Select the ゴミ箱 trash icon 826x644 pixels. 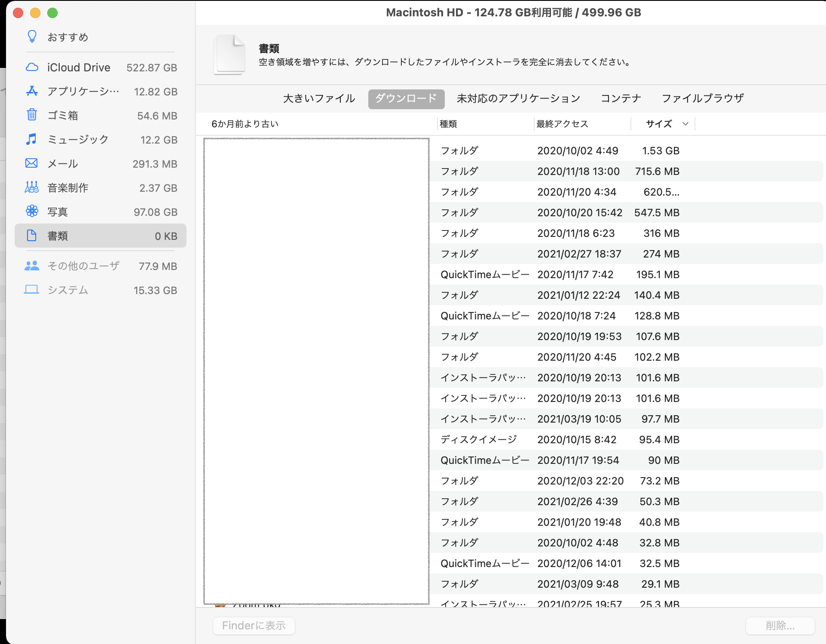tap(32, 115)
